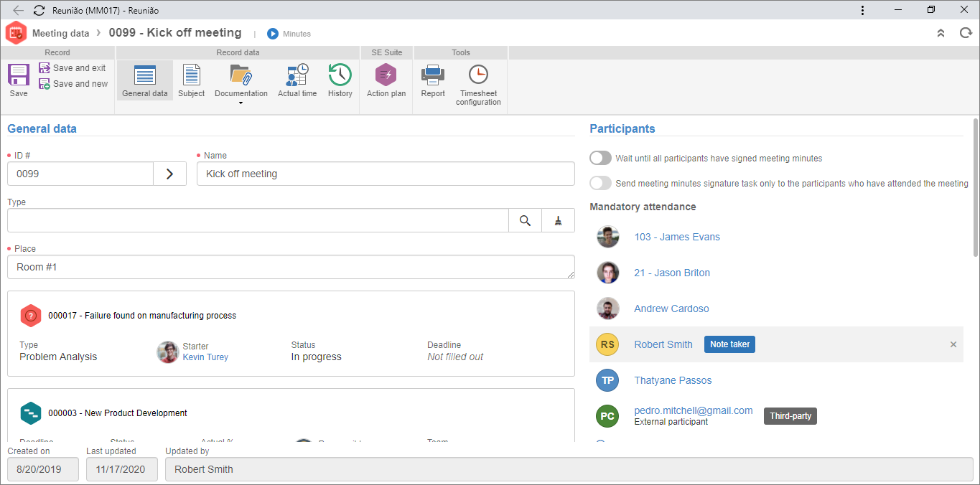Image resolution: width=980 pixels, height=485 pixels.
Task: Clear the Type field with the broom icon
Action: point(558,221)
